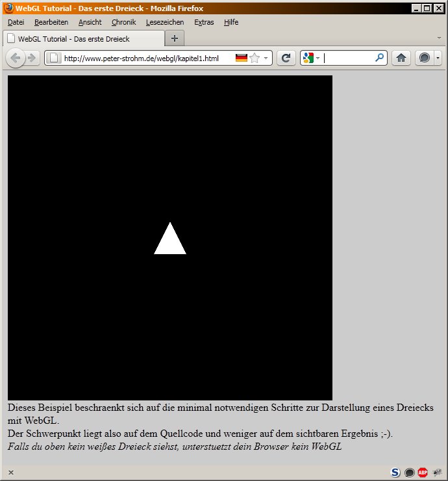Open the URL history dropdown arrow
Image resolution: width=448 pixels, height=481 pixels.
tap(266, 58)
